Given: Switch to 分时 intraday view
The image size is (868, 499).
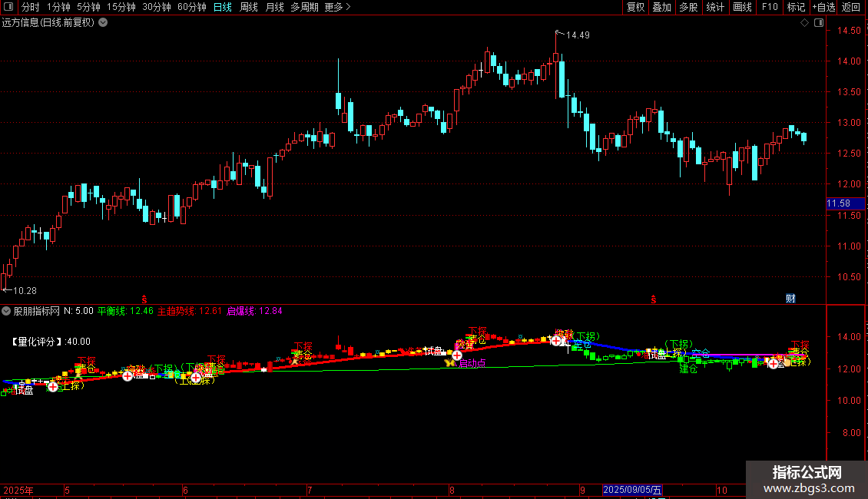Looking at the screenshot, I should 31,7.
